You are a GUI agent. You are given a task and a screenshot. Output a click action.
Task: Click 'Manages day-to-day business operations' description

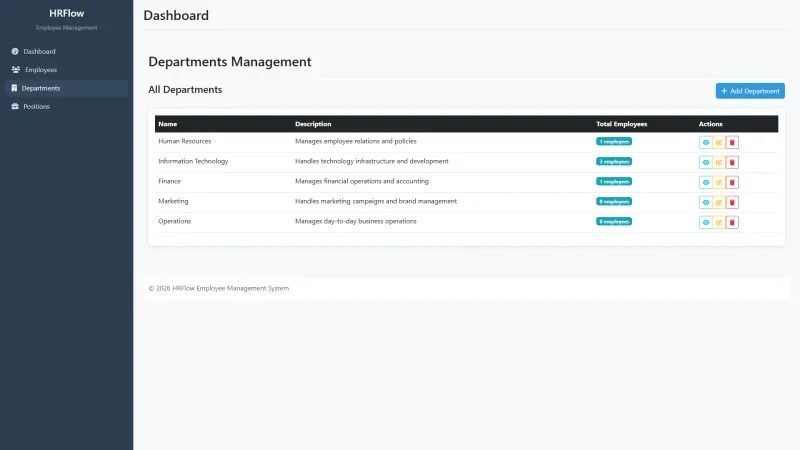pyautogui.click(x=356, y=221)
